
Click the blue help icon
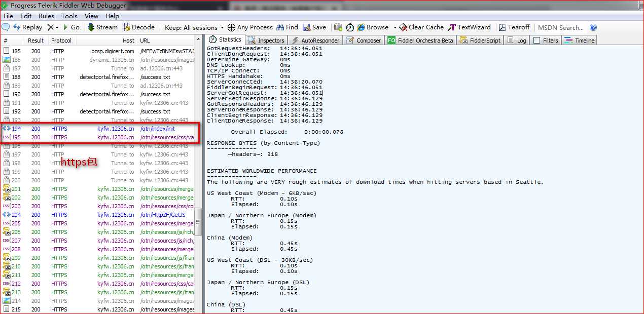[593, 27]
